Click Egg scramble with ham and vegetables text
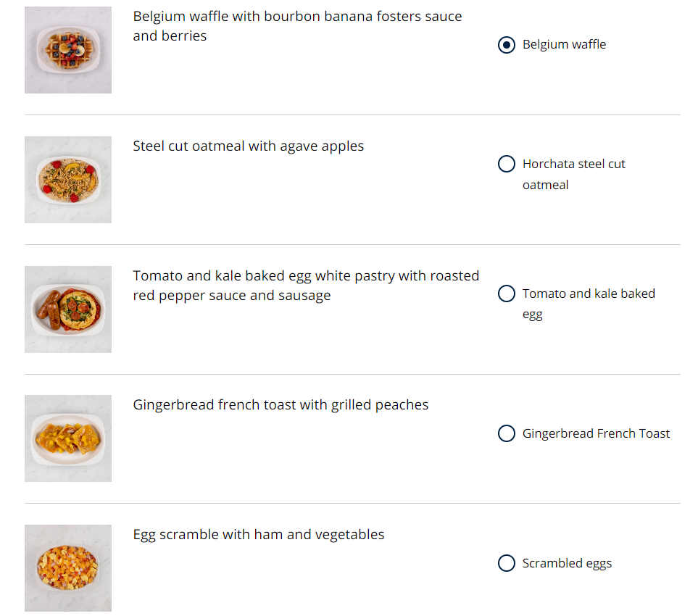The height and width of the screenshot is (616, 698). (x=259, y=534)
